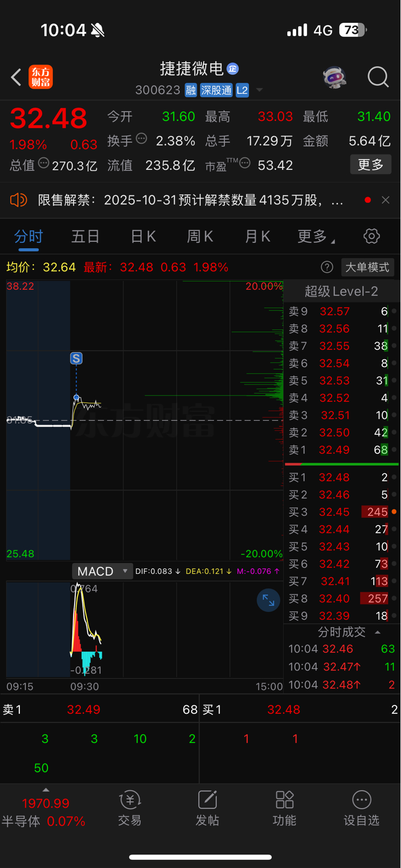This screenshot has height=868, width=401.
Task: Open chart settings gear icon
Action: click(372, 236)
